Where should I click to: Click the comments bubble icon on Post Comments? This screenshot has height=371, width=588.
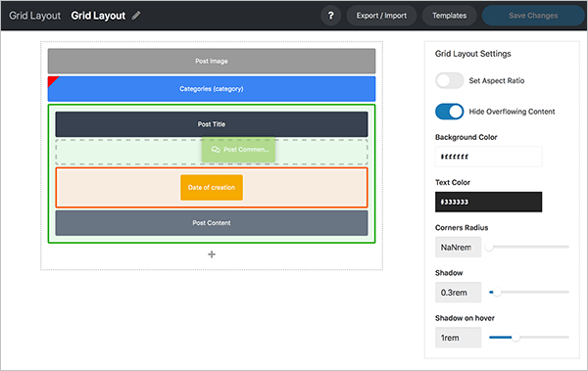pos(216,150)
